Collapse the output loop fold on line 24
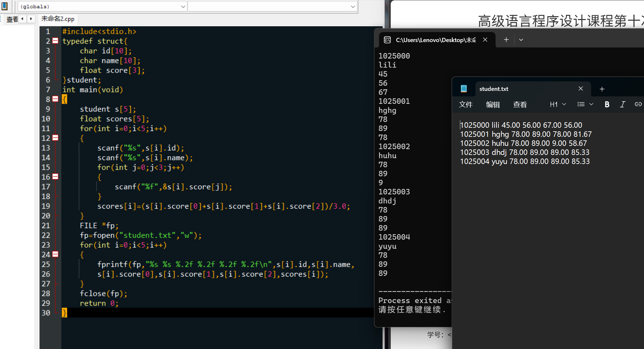The width and height of the screenshot is (644, 349). tap(55, 254)
